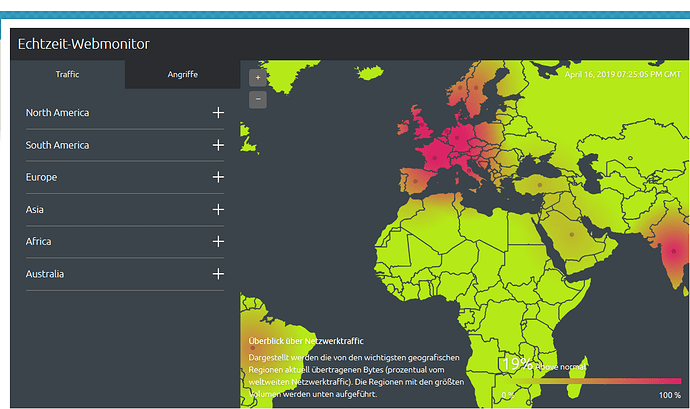Select the North America region label
The image size is (690, 409).
pos(57,113)
